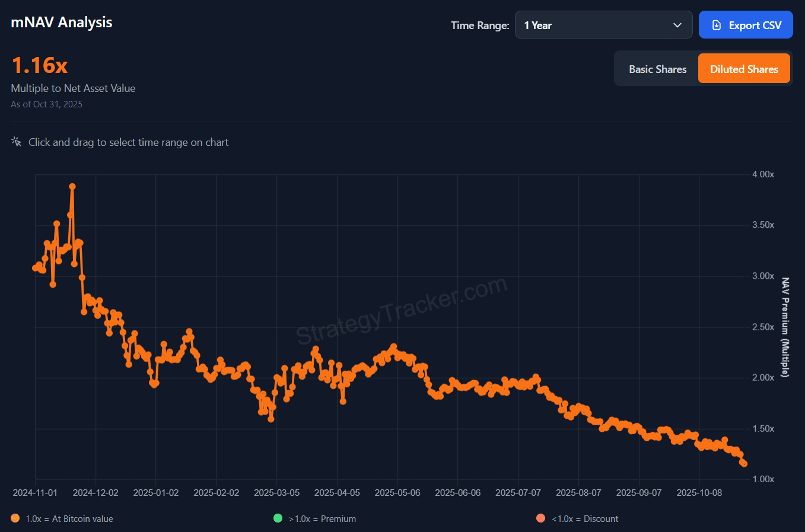Click the red Discount legend dot

[x=540, y=518]
